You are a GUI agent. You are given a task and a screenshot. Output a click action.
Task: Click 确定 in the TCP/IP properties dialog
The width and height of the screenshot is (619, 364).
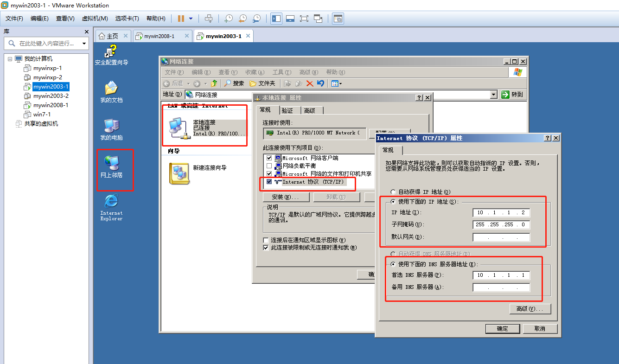point(503,329)
